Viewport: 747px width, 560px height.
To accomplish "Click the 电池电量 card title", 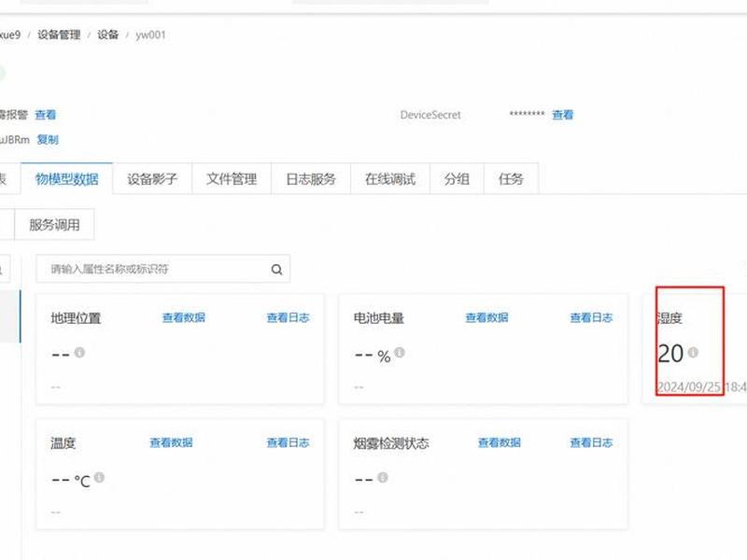I will [x=379, y=318].
